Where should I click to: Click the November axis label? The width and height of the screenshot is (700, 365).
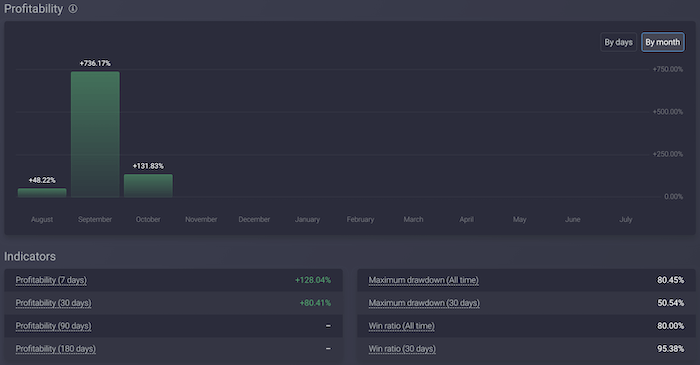coord(201,219)
